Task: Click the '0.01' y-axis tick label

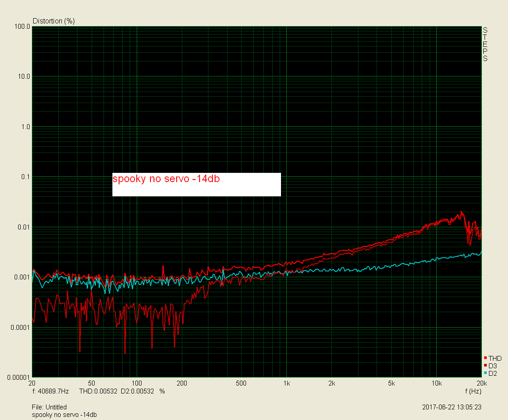Action: point(23,227)
